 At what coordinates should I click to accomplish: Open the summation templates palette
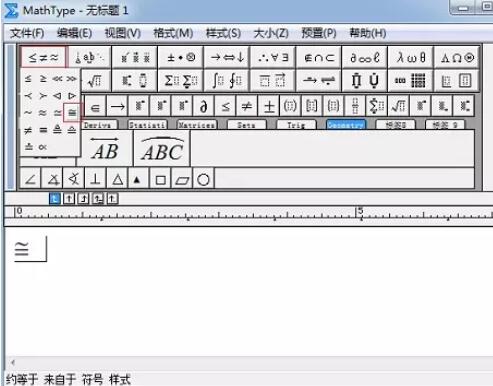[181, 80]
